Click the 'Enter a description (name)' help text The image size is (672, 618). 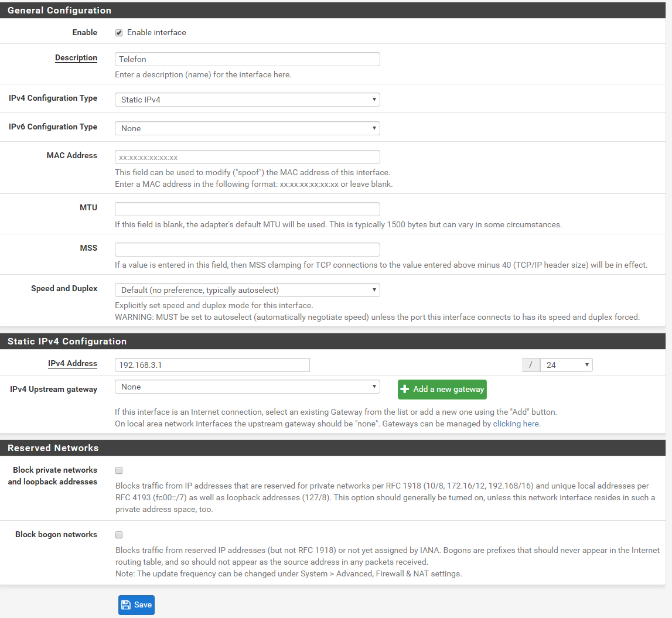coord(203,74)
